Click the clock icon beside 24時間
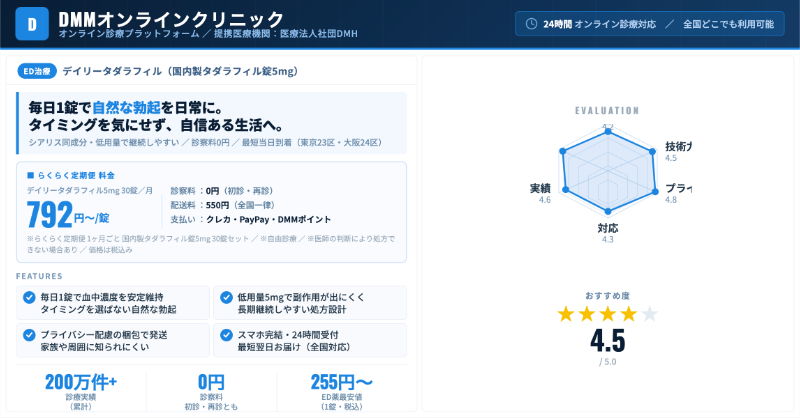The width and height of the screenshot is (800, 418). click(531, 23)
